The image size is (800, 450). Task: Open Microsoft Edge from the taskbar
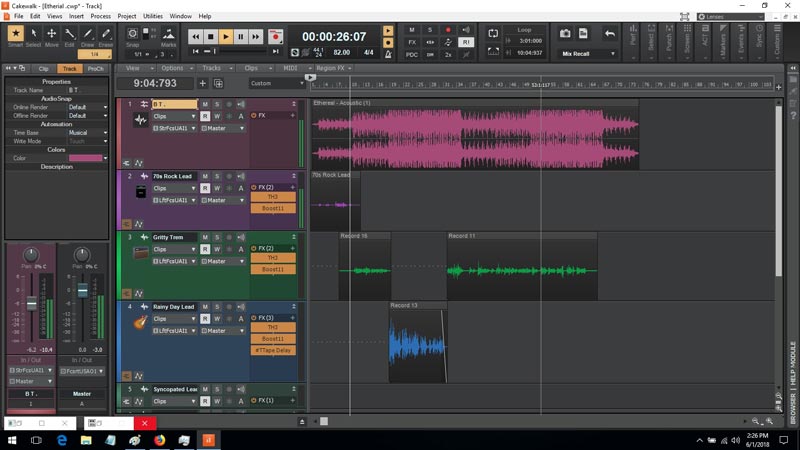click(62, 440)
